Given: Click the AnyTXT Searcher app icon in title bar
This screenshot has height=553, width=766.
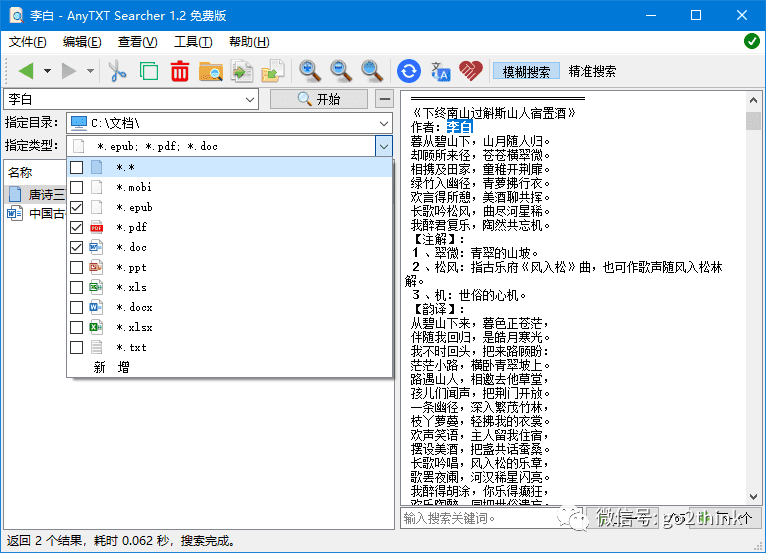Looking at the screenshot, I should tap(16, 15).
